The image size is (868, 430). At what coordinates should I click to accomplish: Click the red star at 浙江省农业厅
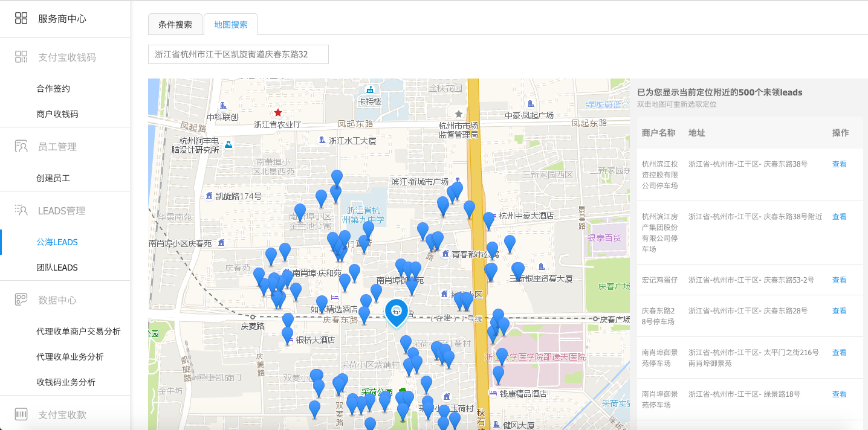point(278,112)
